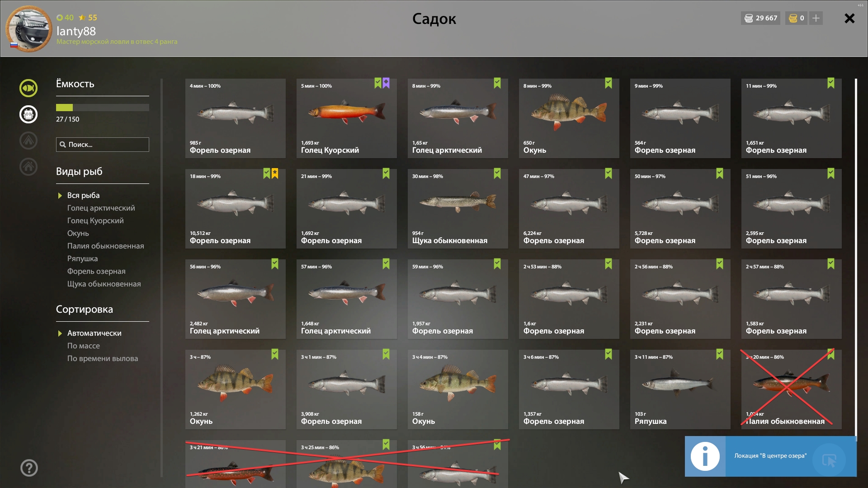868x488 pixels.
Task: Open the home base sidebar icon
Action: pyautogui.click(x=28, y=167)
